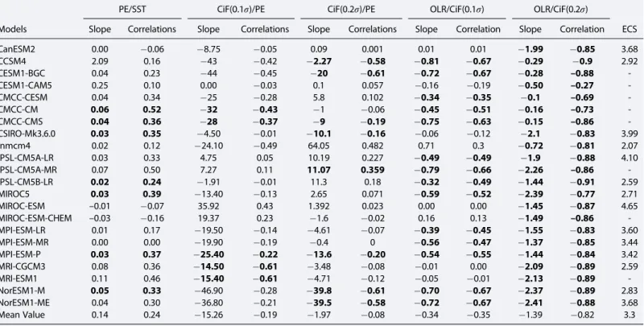The width and height of the screenshot is (644, 326).
Task: Select the CanESM2 model row label
Action: pos(17,49)
